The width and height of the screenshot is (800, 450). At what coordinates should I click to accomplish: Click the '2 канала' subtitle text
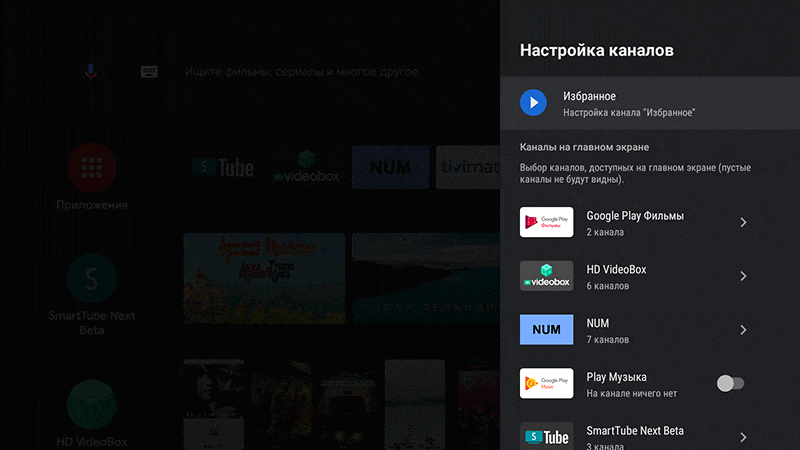coord(605,232)
